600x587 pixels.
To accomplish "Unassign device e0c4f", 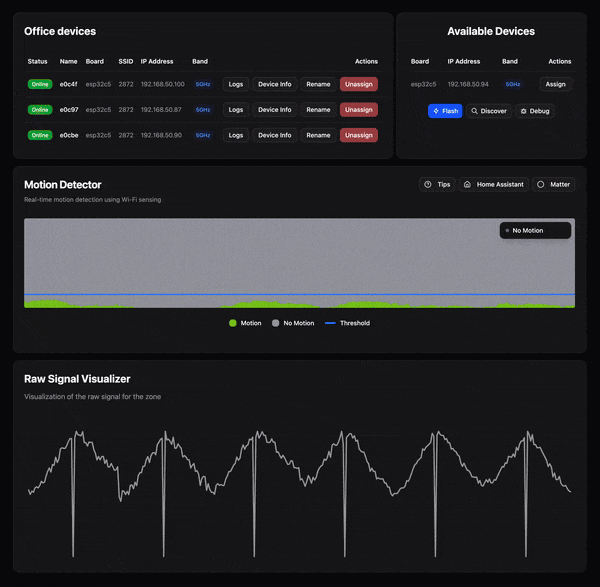I will (x=358, y=84).
